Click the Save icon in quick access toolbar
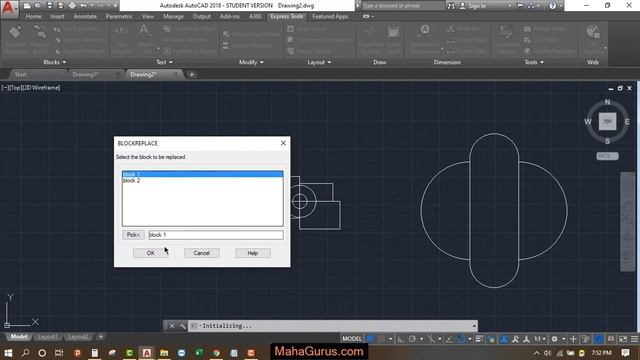Viewport: 640px width, 360px height. [49, 6]
